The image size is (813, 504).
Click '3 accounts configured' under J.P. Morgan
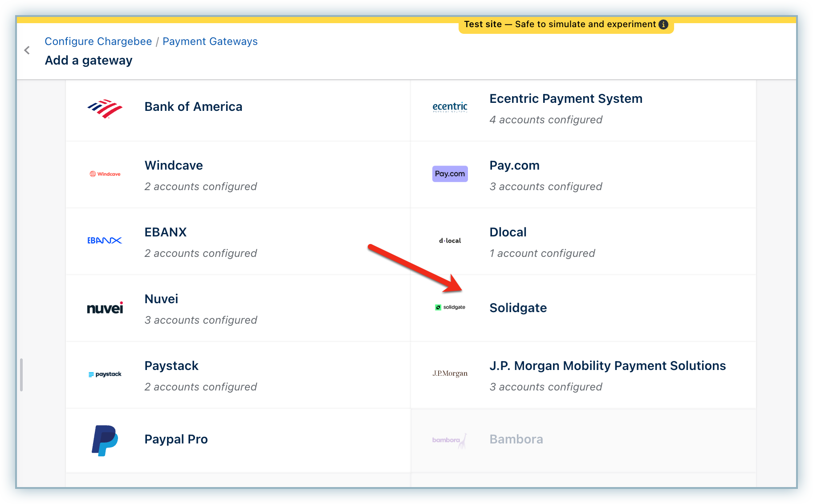[x=546, y=387]
